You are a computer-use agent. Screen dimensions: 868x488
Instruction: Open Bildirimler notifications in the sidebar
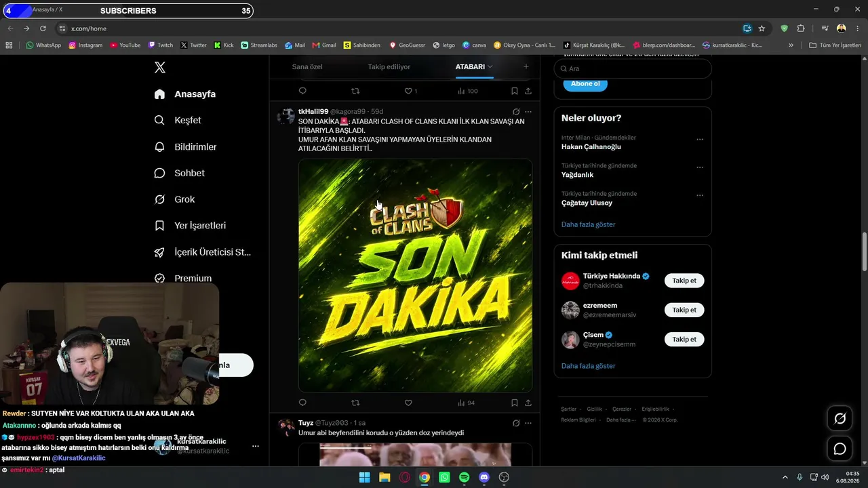pos(185,146)
